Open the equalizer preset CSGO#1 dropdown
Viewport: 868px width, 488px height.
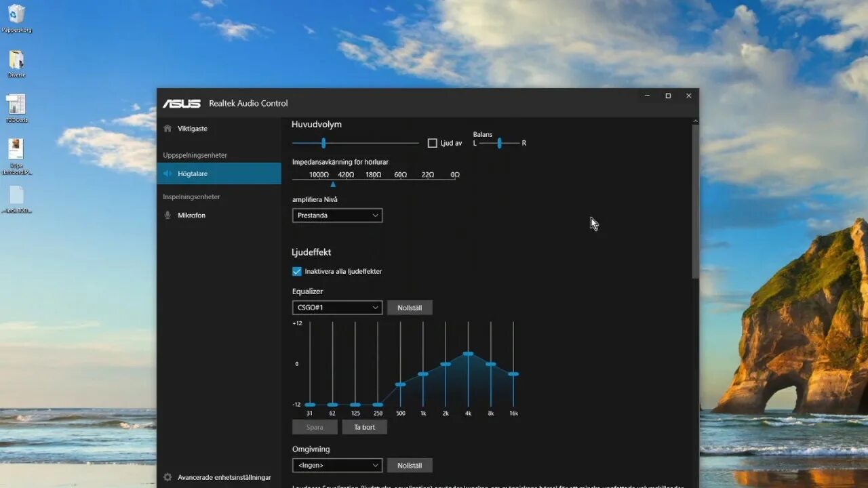[337, 308]
